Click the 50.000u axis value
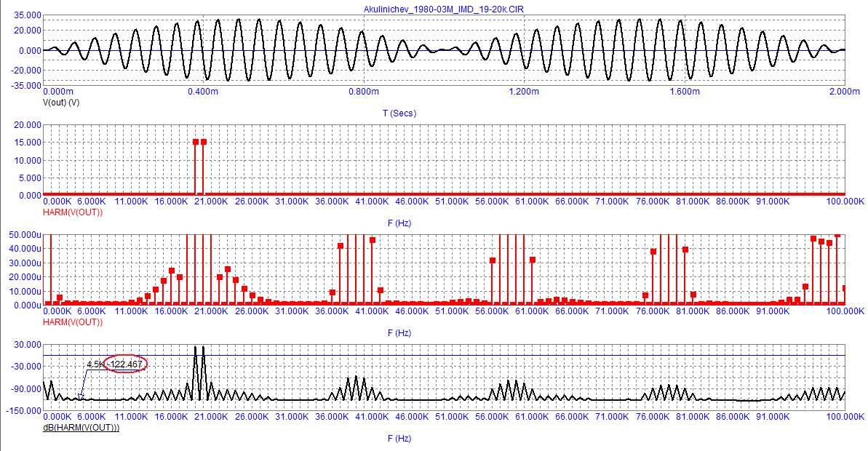This screenshot has height=451, width=868. click(x=25, y=235)
